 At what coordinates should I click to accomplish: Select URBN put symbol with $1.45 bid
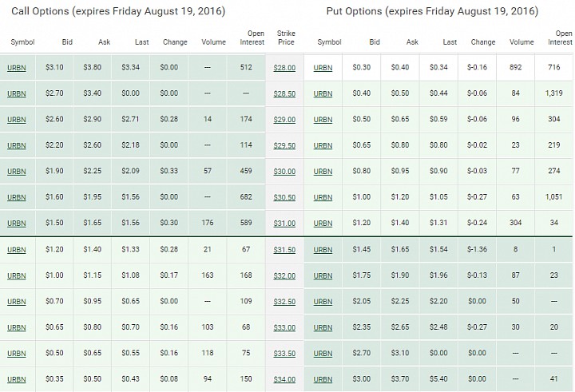tap(323, 250)
